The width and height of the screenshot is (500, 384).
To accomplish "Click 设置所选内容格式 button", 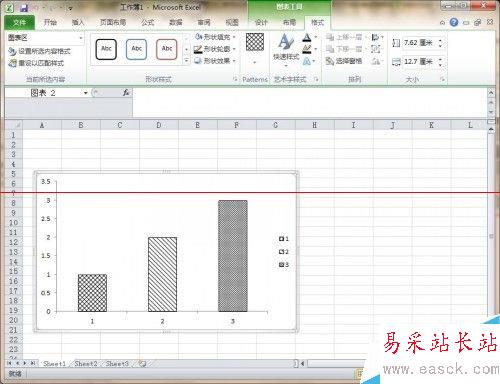I will point(39,51).
